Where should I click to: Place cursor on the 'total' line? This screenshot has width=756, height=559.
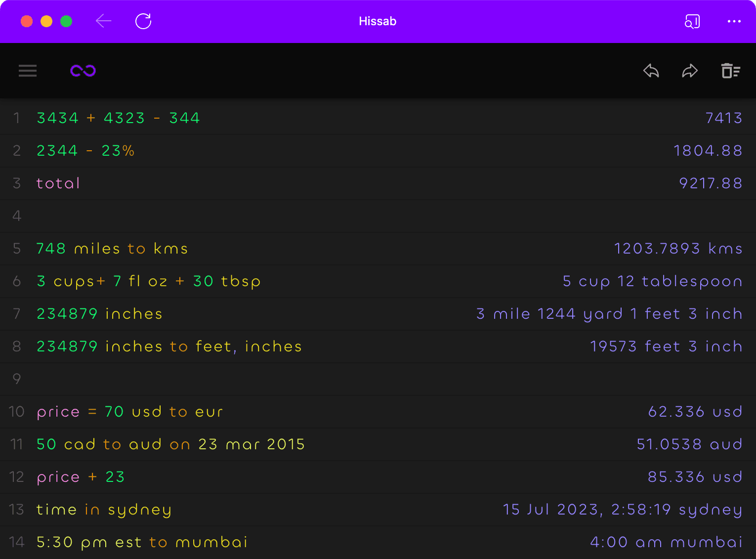tap(58, 183)
